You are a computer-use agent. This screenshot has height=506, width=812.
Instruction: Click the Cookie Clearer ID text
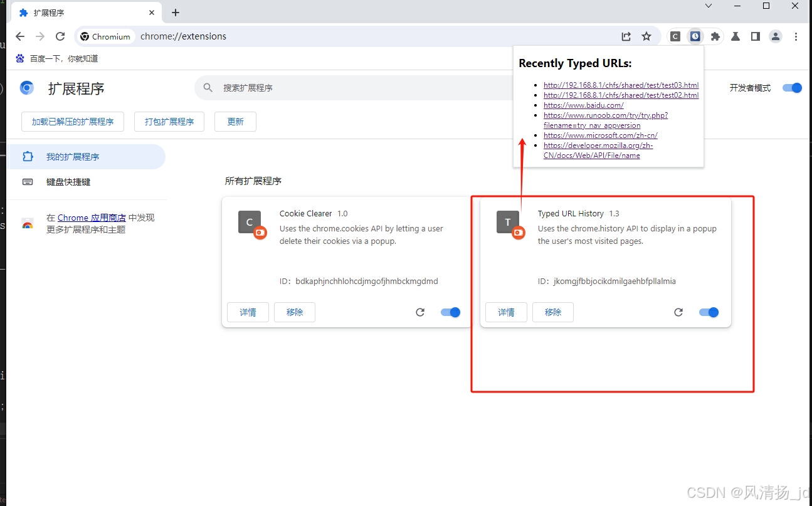click(x=359, y=282)
